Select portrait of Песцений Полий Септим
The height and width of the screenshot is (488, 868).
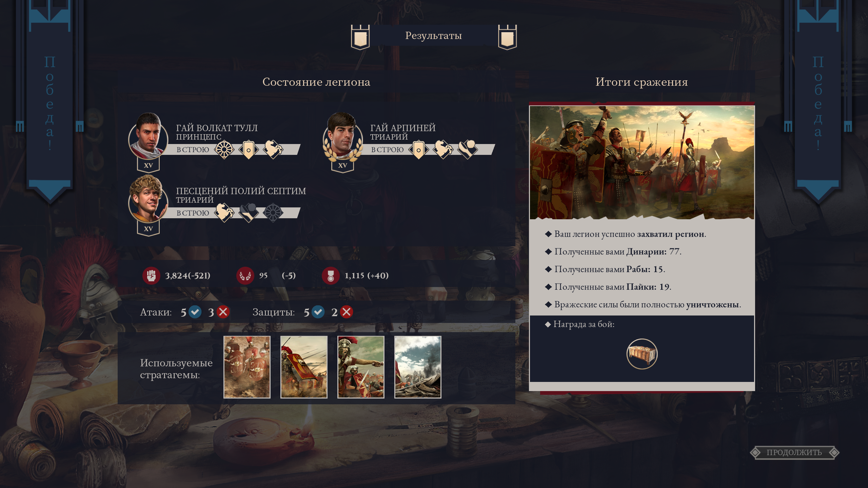pos(148,199)
